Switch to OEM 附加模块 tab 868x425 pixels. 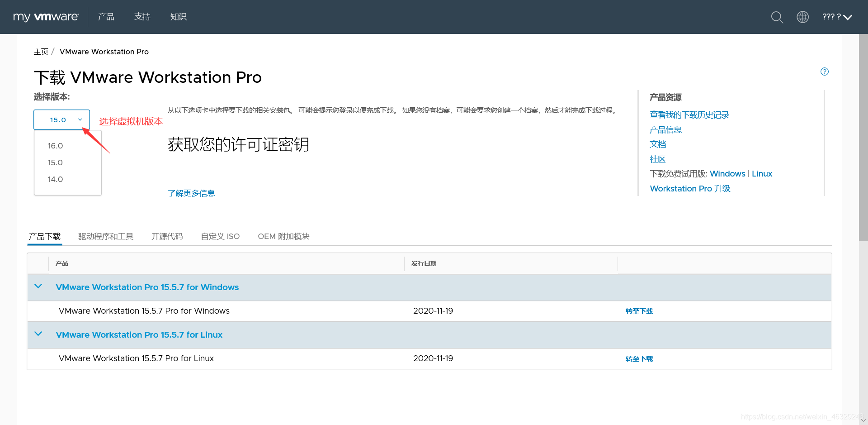(283, 236)
